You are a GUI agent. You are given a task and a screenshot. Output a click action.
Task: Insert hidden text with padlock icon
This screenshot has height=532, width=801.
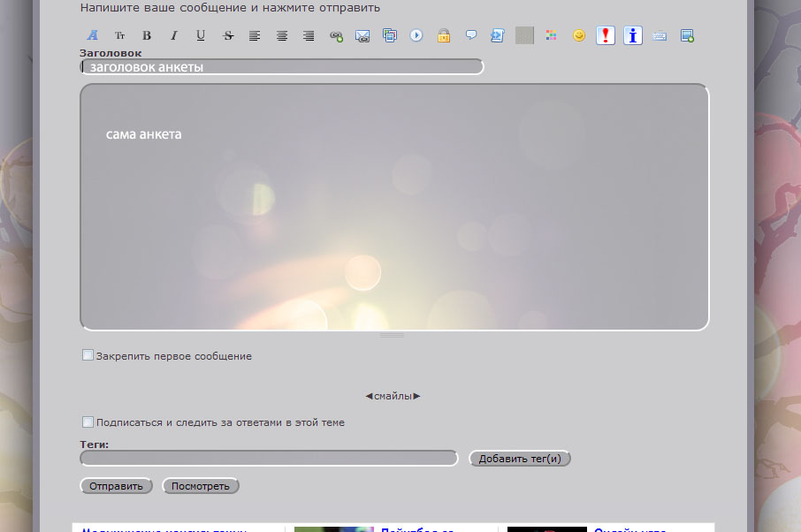pyautogui.click(x=444, y=35)
